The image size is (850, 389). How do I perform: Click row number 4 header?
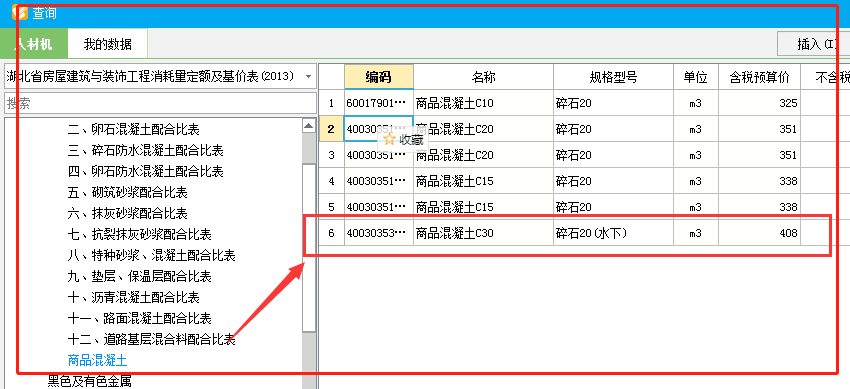[x=331, y=181]
